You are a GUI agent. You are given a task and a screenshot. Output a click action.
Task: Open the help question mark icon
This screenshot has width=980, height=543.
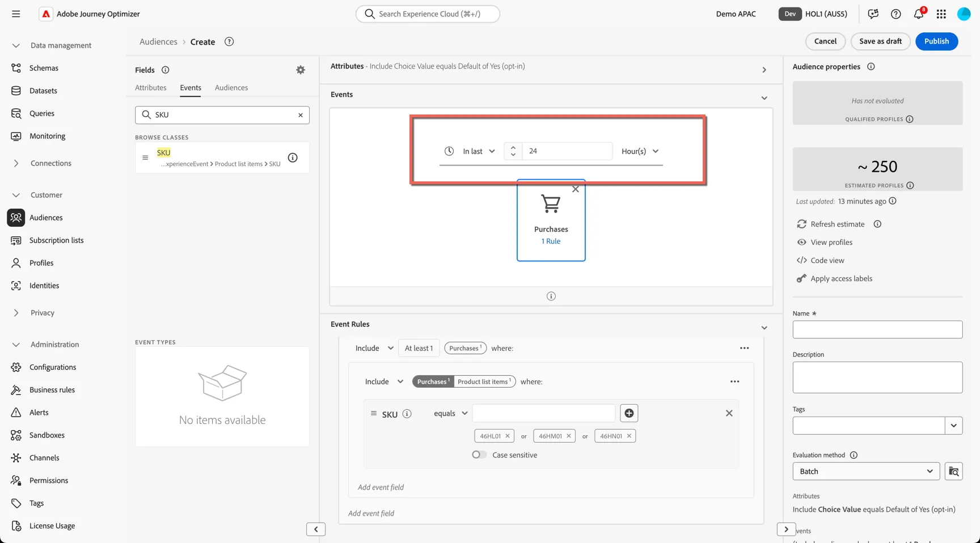896,14
